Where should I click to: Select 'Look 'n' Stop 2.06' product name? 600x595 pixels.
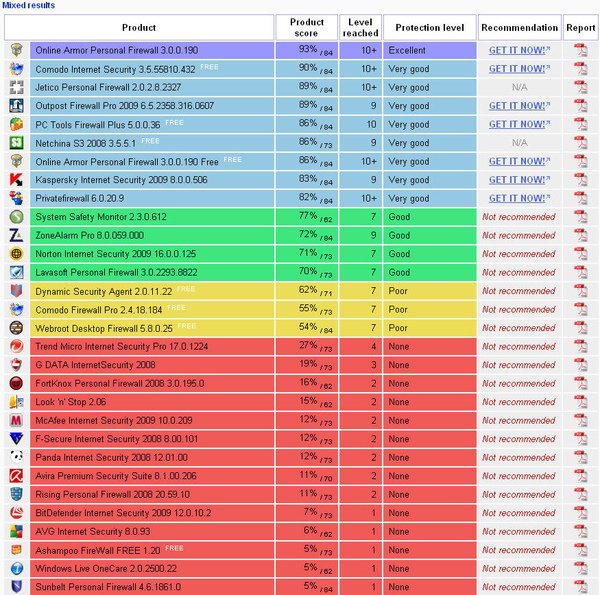point(71,402)
